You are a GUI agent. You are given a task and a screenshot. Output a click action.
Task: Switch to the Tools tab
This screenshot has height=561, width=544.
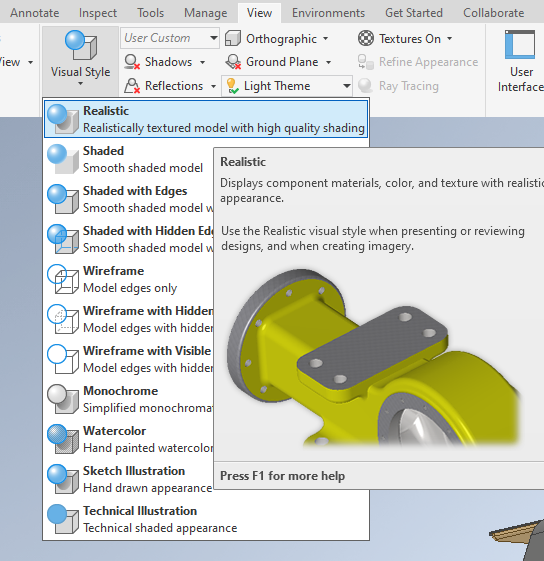click(x=150, y=13)
